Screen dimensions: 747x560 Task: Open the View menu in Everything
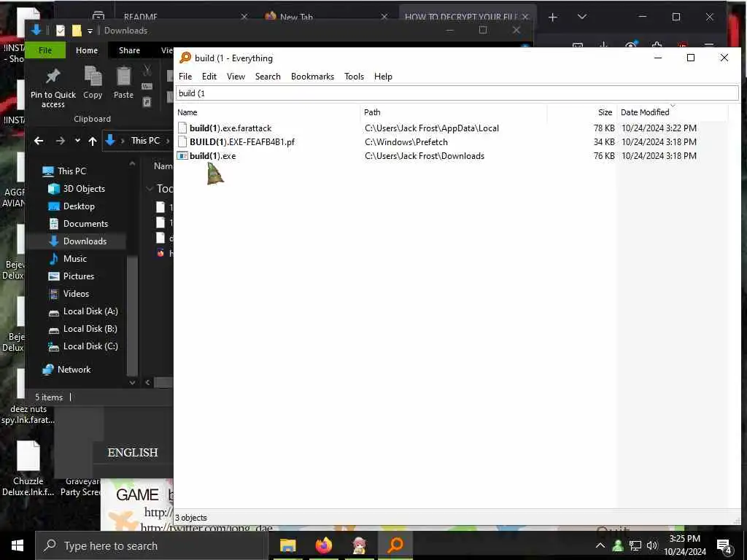pyautogui.click(x=236, y=76)
